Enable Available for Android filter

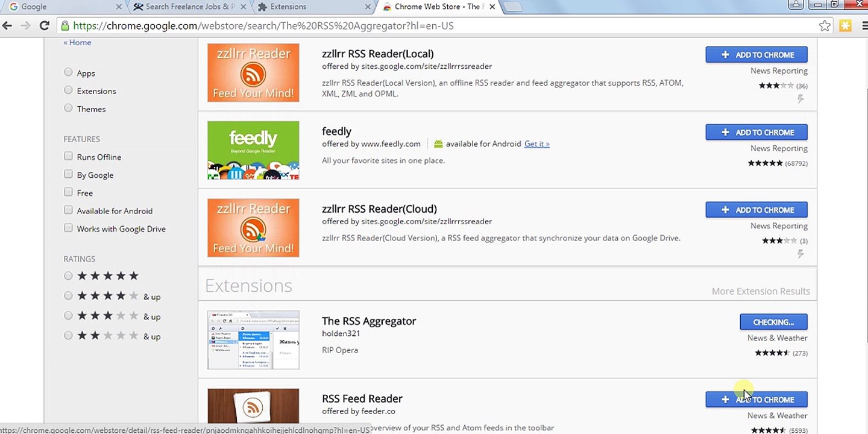(68, 210)
